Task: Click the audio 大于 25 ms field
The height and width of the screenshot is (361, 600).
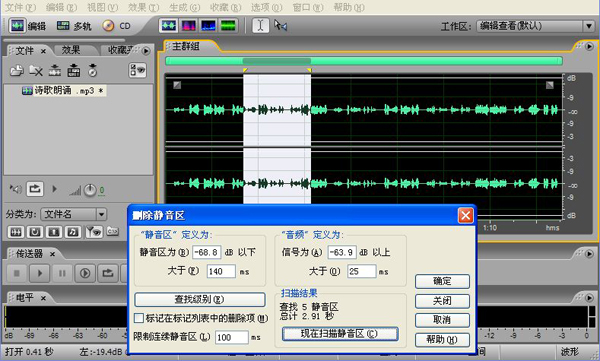Action: pos(362,271)
